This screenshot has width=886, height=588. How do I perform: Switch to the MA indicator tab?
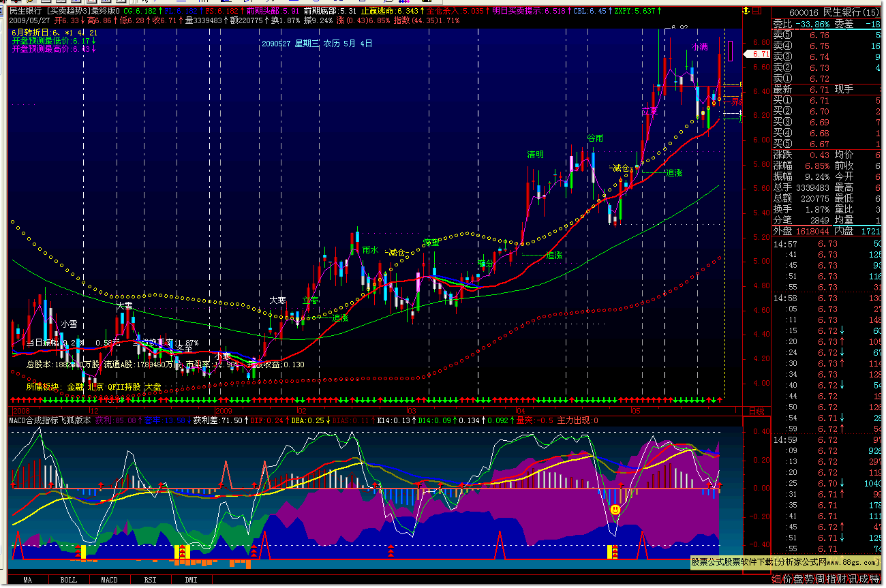[28, 581]
